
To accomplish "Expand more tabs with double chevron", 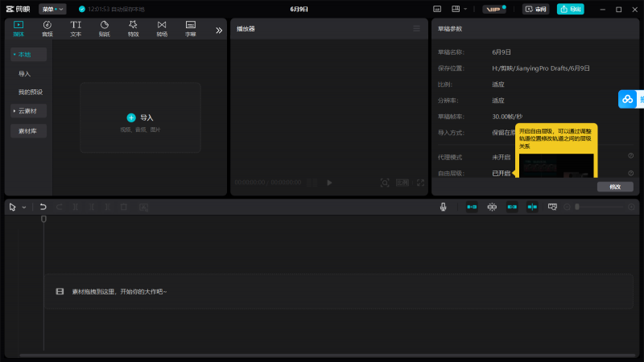I will tap(218, 30).
